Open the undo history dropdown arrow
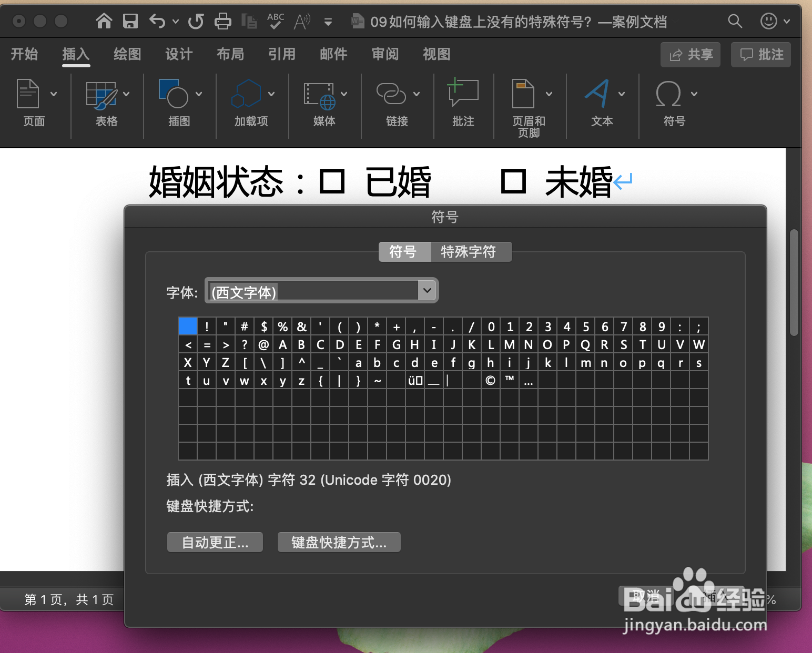The image size is (812, 653). tap(176, 22)
